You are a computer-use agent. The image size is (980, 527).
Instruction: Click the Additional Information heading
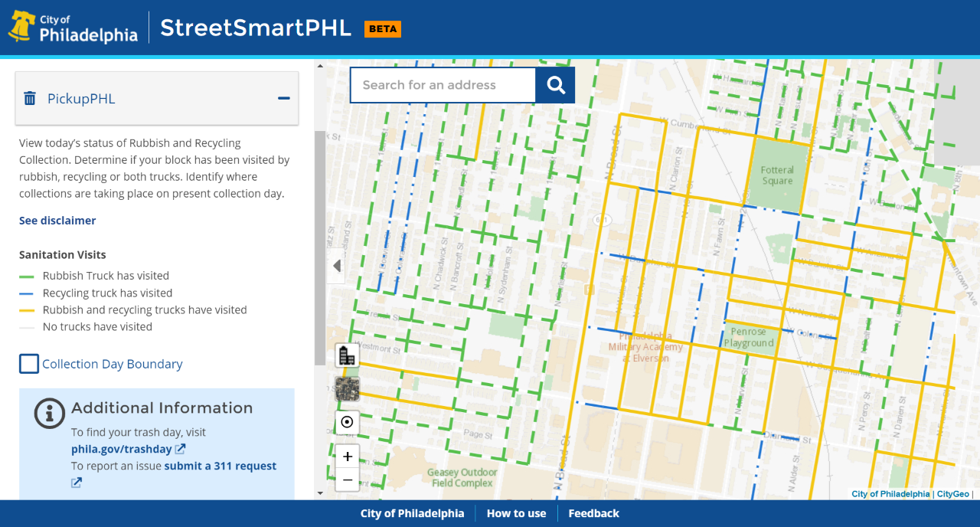(x=162, y=408)
